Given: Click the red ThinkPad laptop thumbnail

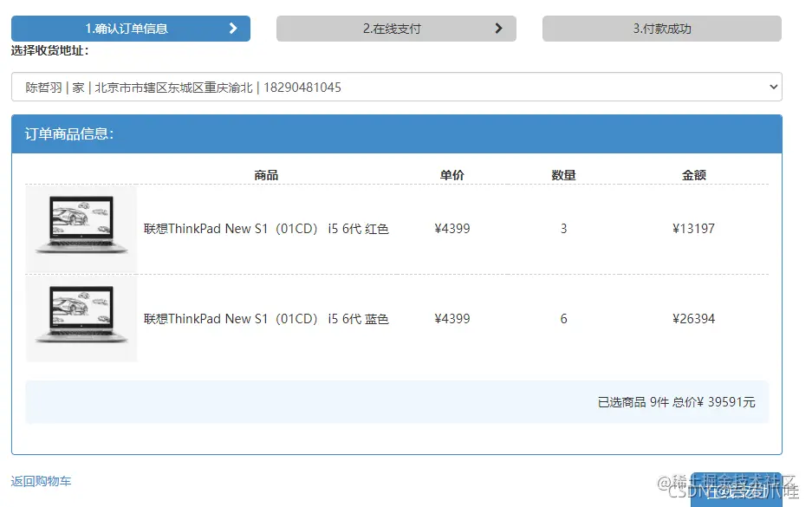Looking at the screenshot, I should pos(81,228).
